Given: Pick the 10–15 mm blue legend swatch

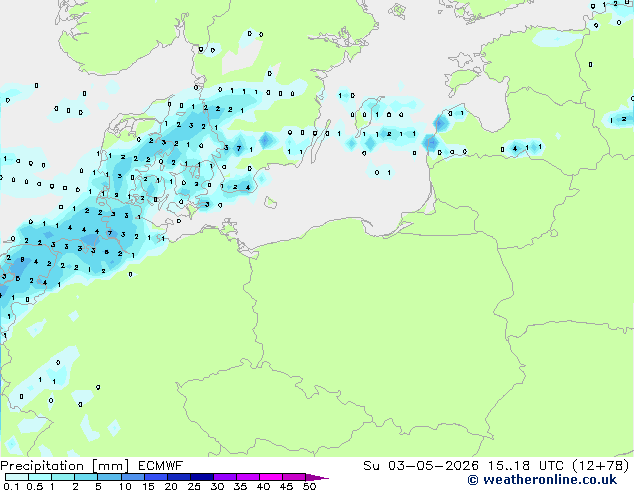Looking at the screenshot, I should click(x=132, y=477).
